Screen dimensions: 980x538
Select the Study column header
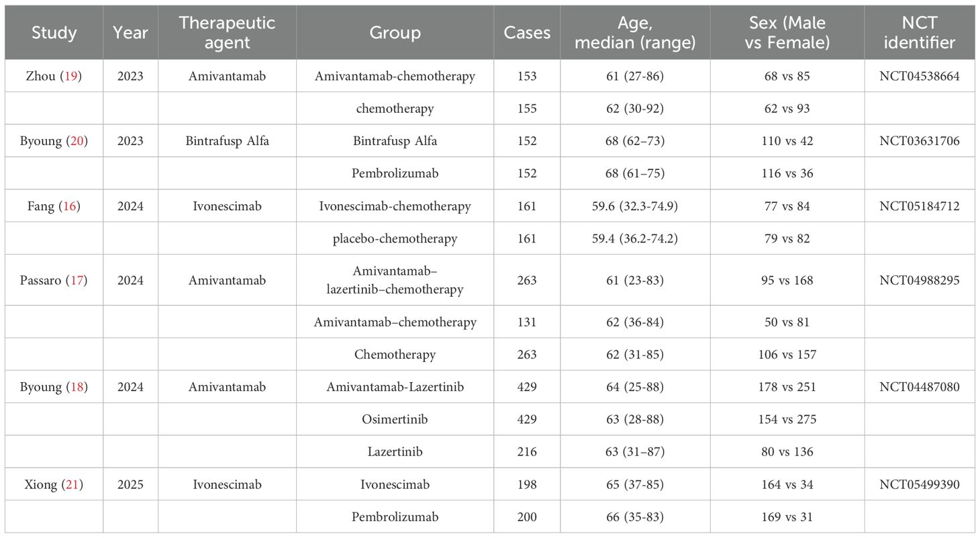54,32
